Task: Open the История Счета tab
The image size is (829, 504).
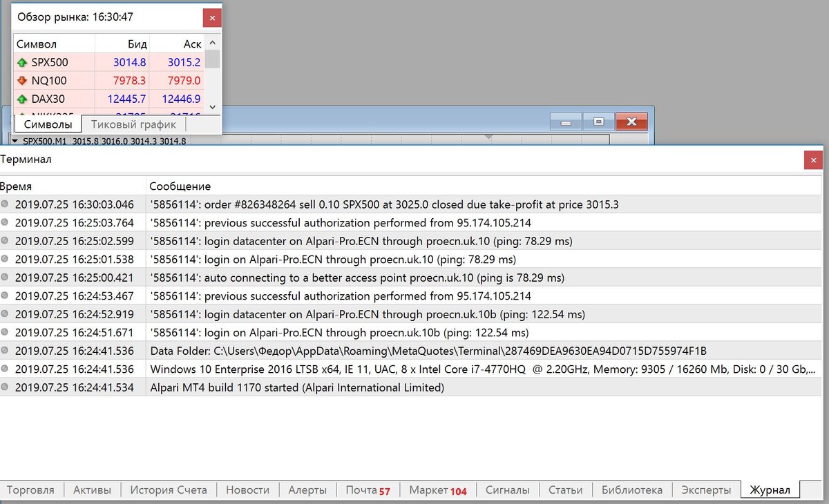Action: [x=169, y=490]
